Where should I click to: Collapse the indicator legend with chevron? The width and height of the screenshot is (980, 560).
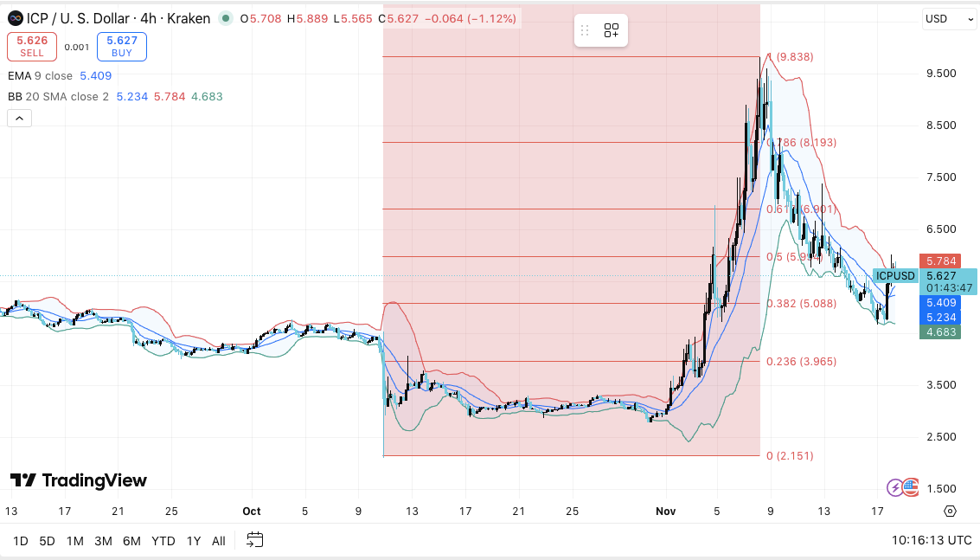coord(19,119)
